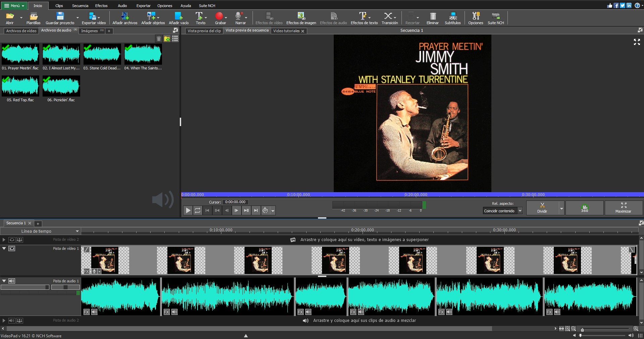The width and height of the screenshot is (644, 339).
Task: Toggle loop playback button
Action: (x=198, y=210)
